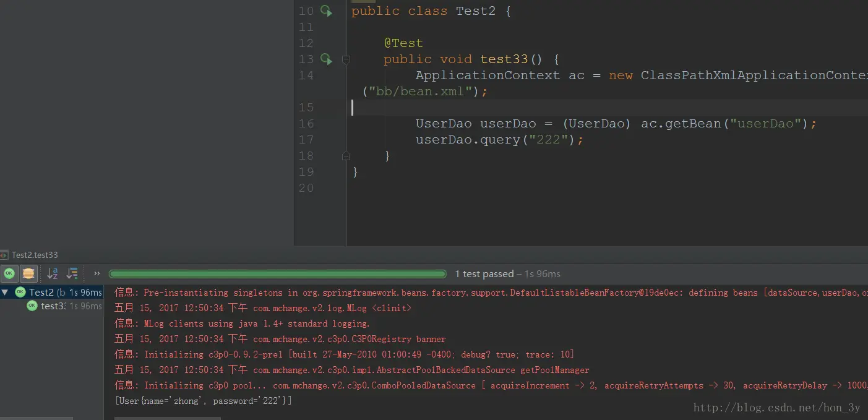Collapse the Test2 node in the test tree

pos(5,293)
